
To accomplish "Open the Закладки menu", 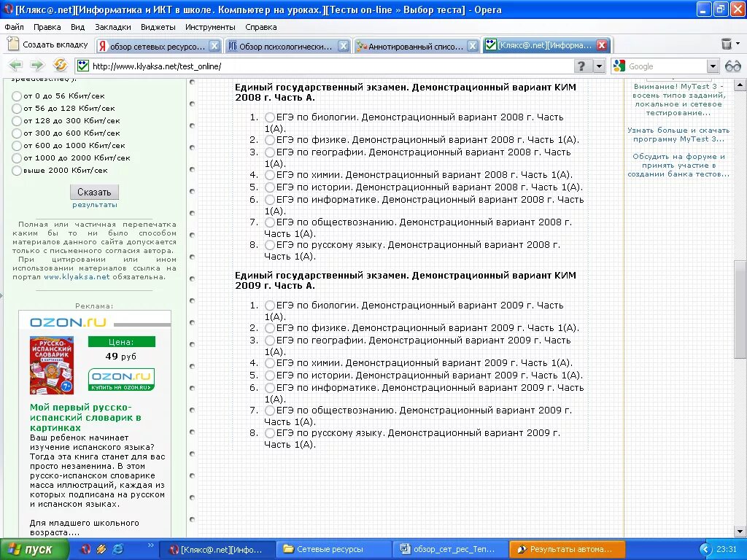I will (112, 27).
